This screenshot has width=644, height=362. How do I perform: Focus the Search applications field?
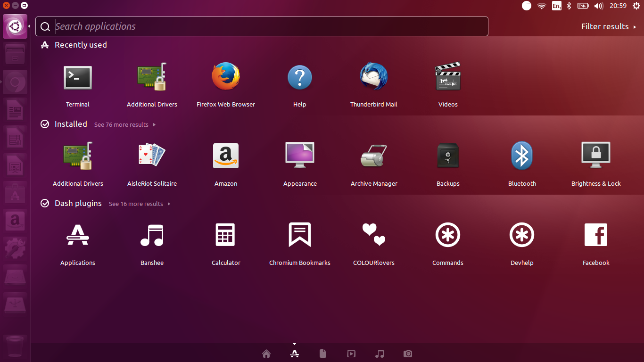click(262, 26)
